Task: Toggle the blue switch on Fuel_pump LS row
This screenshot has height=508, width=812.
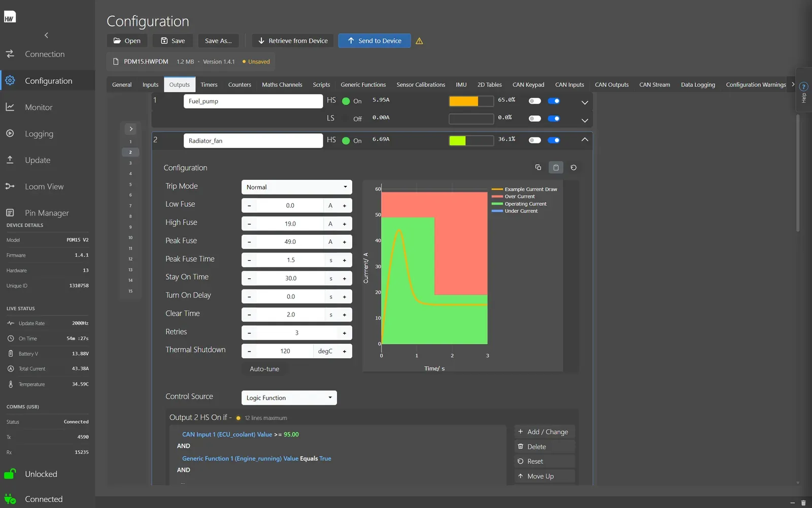Action: coord(554,118)
